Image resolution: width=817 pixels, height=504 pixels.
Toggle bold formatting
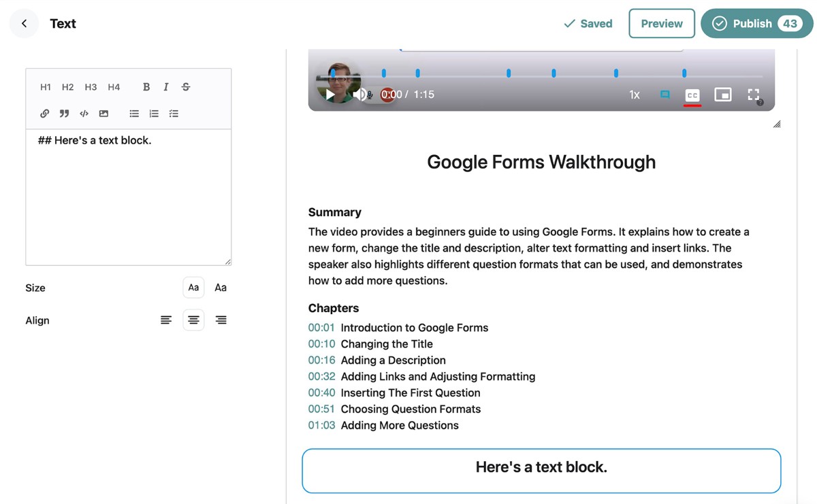pyautogui.click(x=146, y=87)
